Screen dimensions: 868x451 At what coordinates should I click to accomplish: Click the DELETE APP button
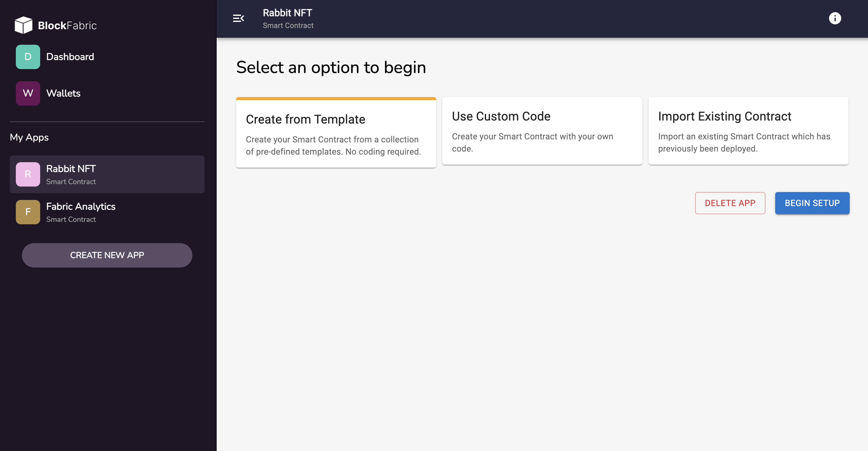coord(730,203)
